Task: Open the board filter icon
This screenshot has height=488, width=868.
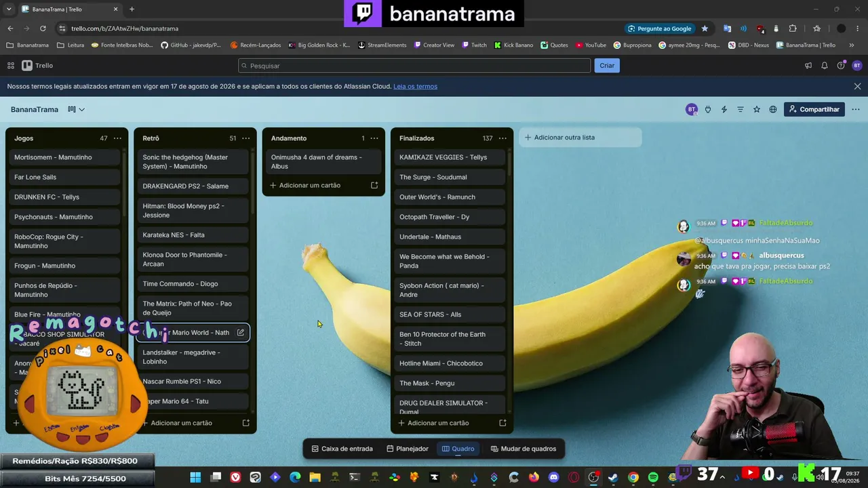Action: point(741,109)
